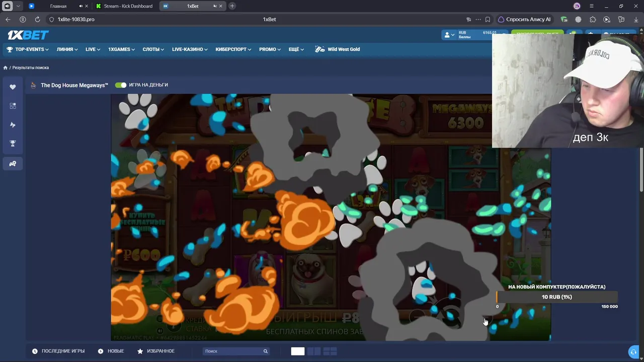Open the browser downloads icon
Viewport: 644px width, 362px height.
tap(636, 19)
